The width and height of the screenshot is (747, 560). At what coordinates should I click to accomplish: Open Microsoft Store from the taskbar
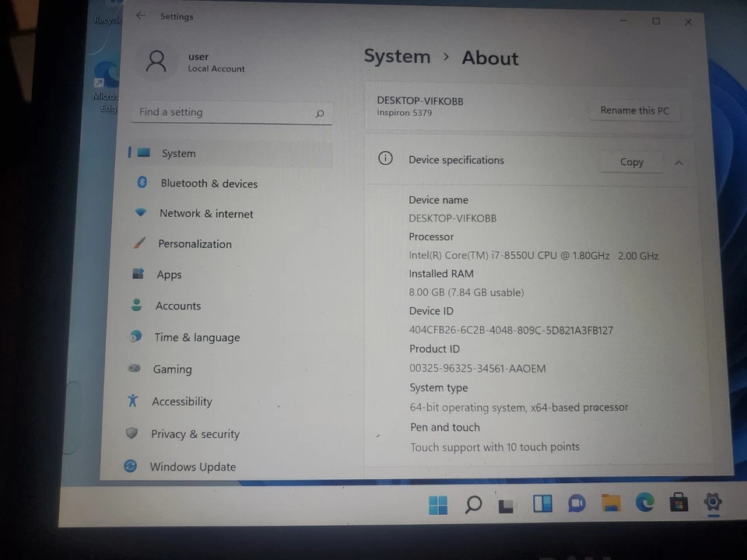(679, 502)
